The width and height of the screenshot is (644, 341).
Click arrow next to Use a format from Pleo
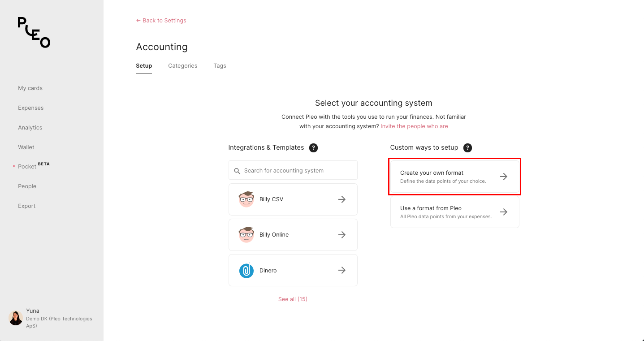tap(504, 212)
